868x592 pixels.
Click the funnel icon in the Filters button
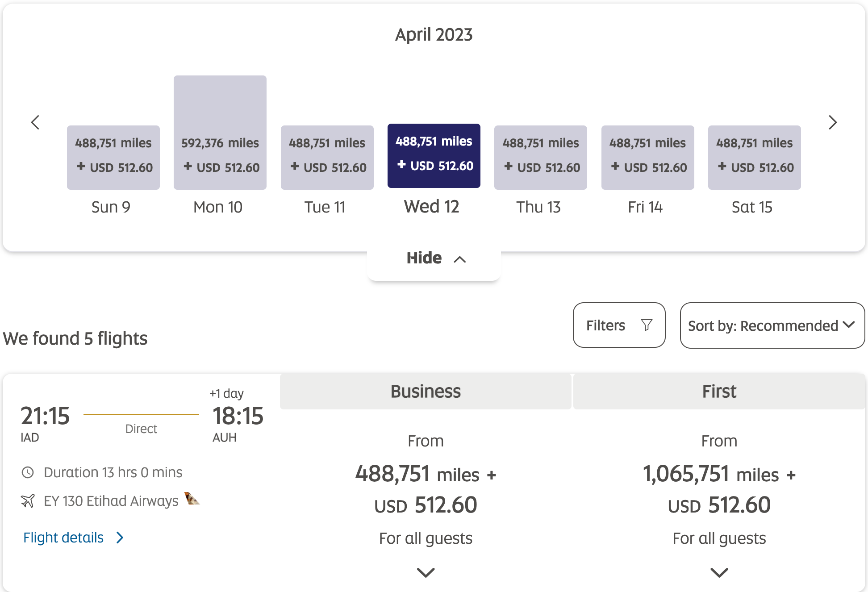click(x=647, y=325)
